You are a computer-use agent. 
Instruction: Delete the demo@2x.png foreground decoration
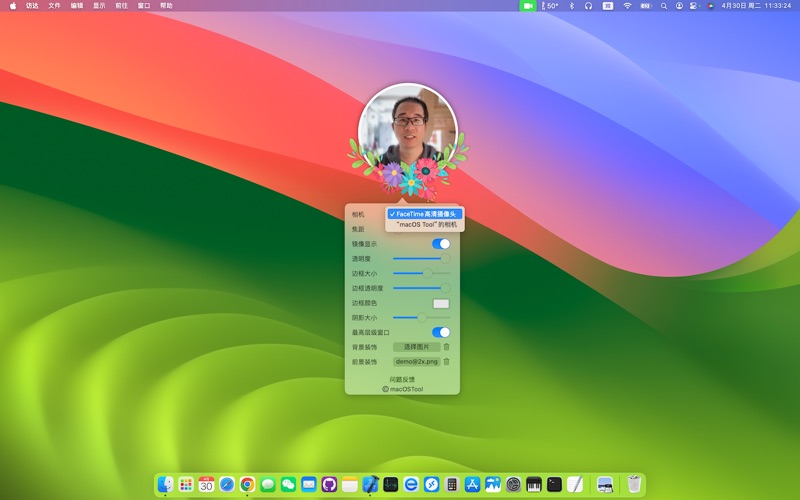[446, 362]
